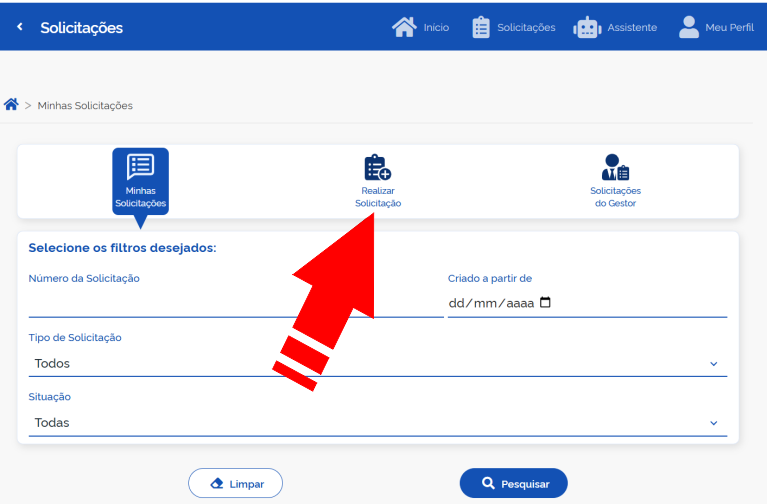The height and width of the screenshot is (504, 767).
Task: Click the Início house icon
Action: pyautogui.click(x=404, y=27)
